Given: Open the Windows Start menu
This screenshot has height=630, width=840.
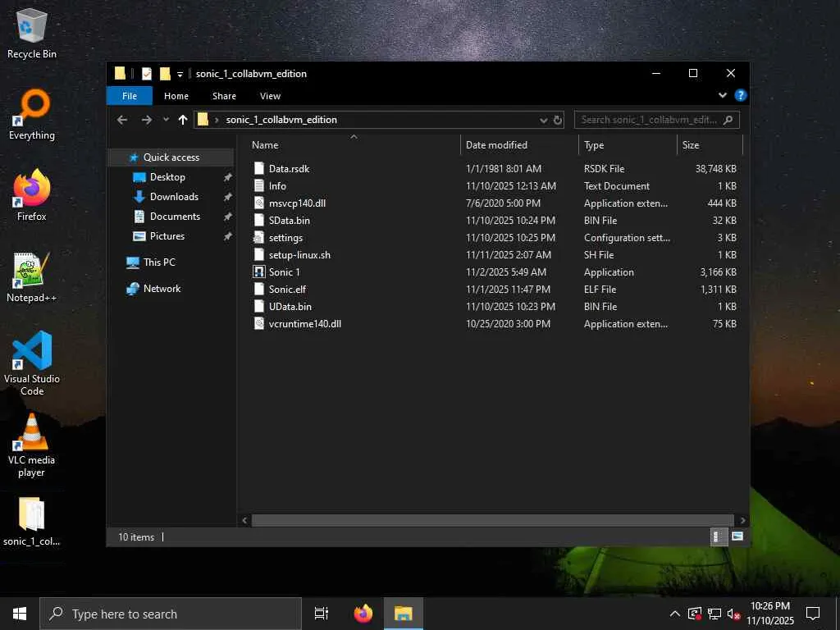Looking at the screenshot, I should point(20,614).
